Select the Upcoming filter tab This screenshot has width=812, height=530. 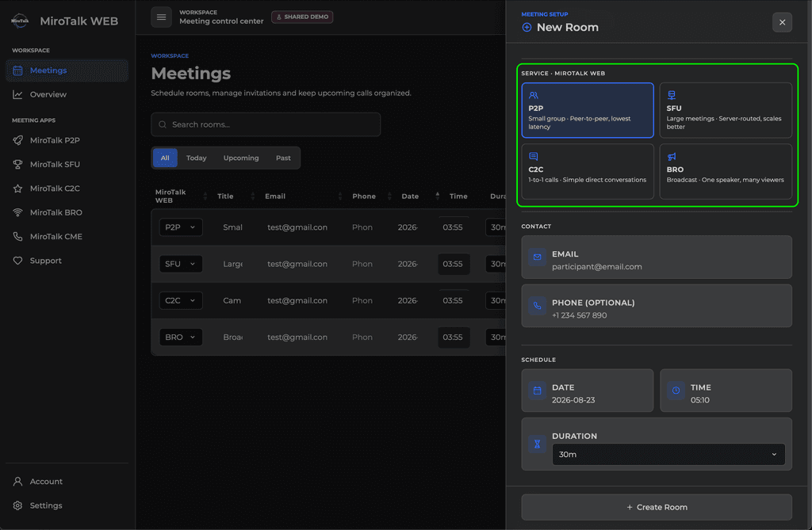[x=241, y=158]
